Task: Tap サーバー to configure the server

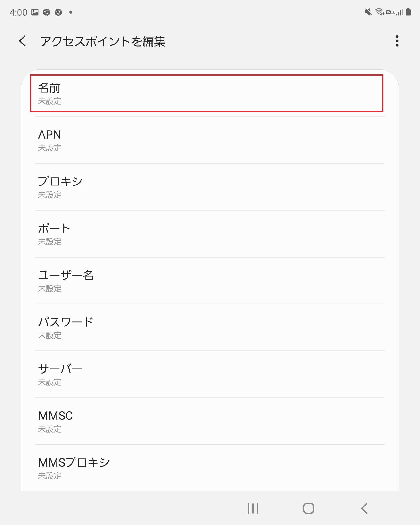Action: click(x=209, y=375)
